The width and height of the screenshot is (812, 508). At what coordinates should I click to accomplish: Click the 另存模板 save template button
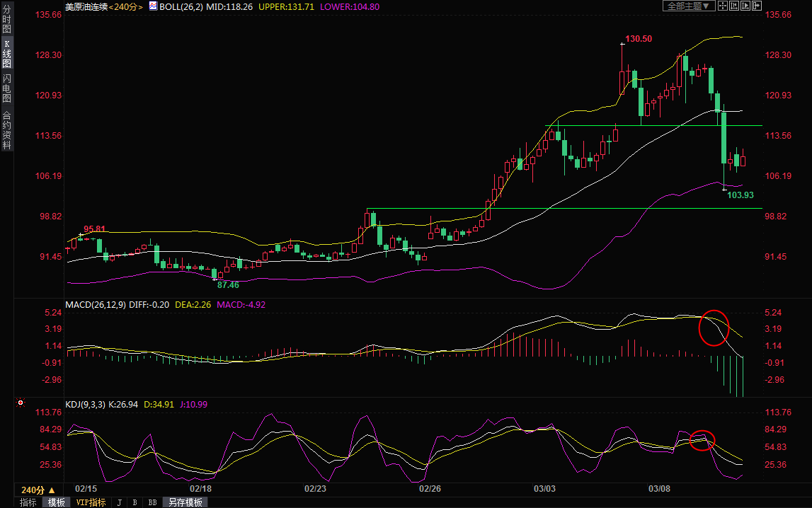[185, 502]
